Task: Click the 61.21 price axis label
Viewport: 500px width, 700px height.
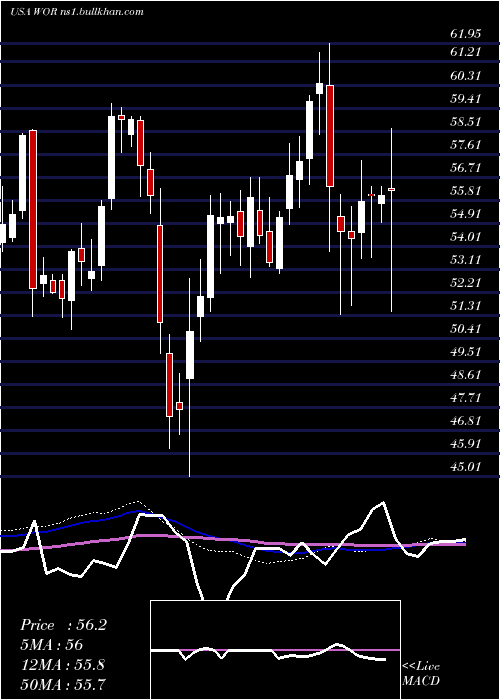Action: pyautogui.click(x=466, y=52)
